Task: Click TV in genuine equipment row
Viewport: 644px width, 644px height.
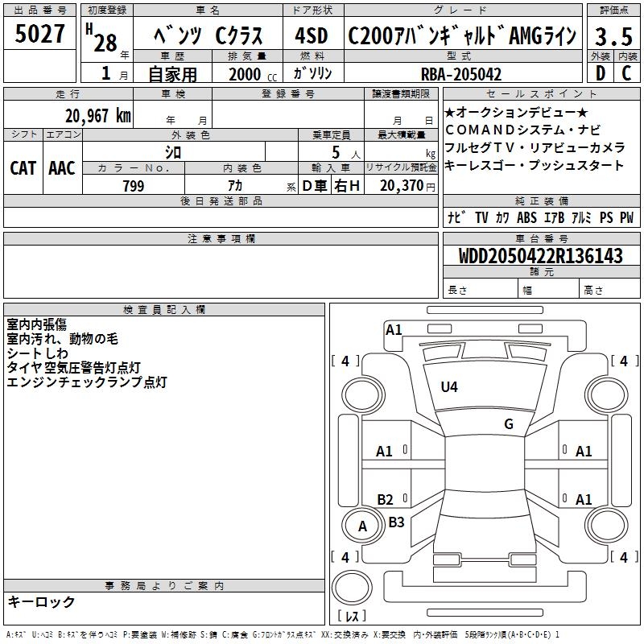Action: [481, 217]
